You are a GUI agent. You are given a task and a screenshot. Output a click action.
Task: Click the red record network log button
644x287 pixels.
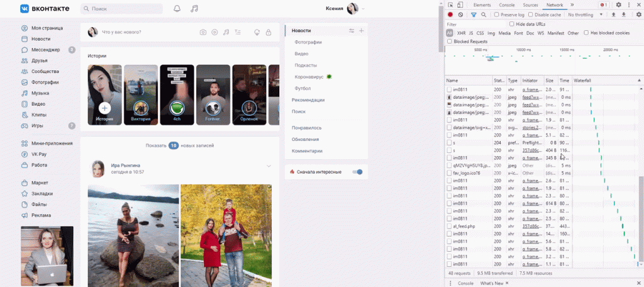(450, 14)
